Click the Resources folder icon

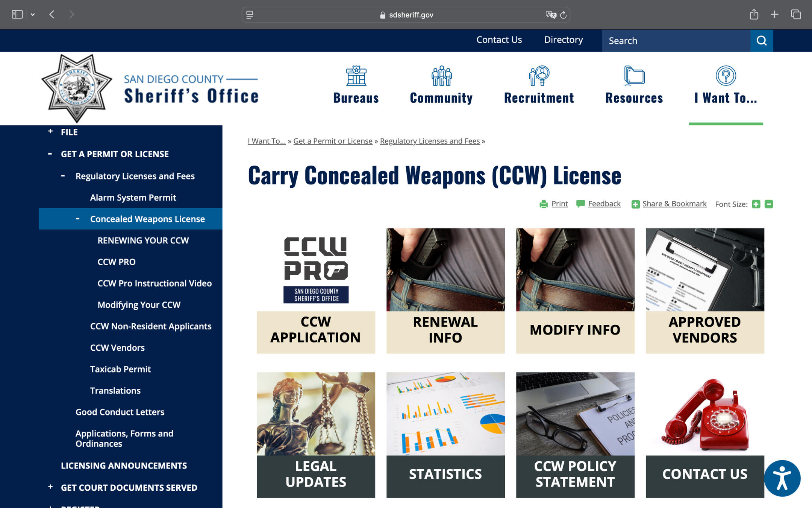[x=634, y=76]
